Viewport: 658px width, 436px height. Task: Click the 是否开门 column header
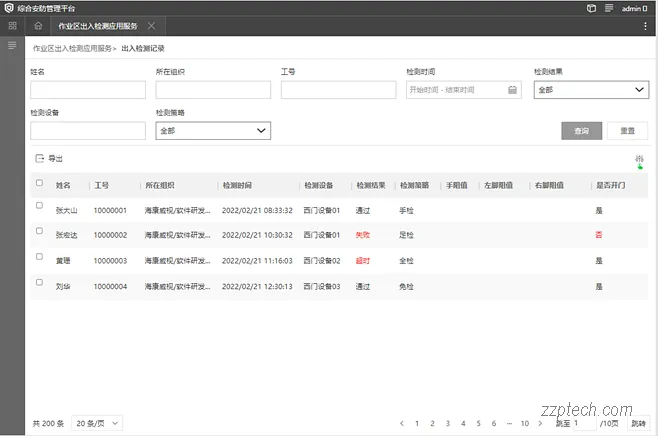click(611, 185)
